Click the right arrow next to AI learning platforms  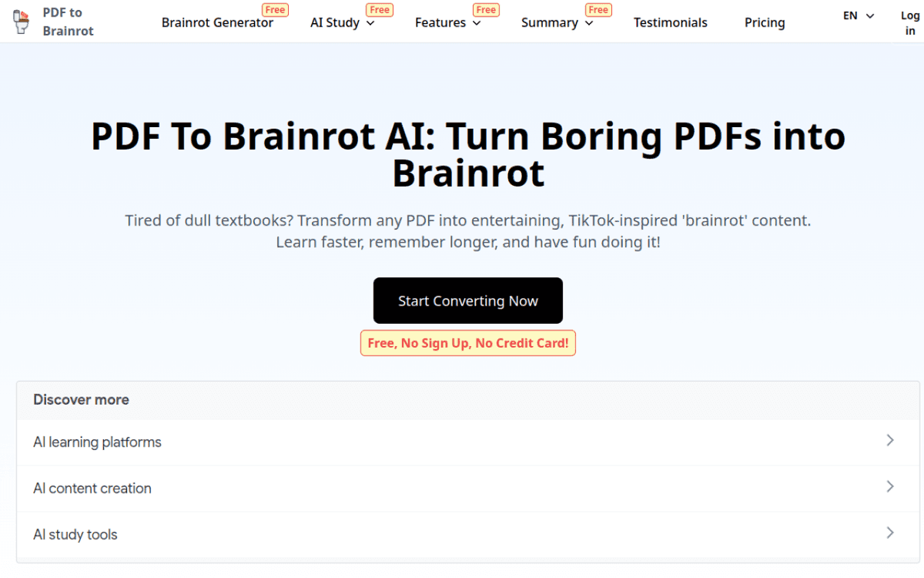tap(890, 442)
